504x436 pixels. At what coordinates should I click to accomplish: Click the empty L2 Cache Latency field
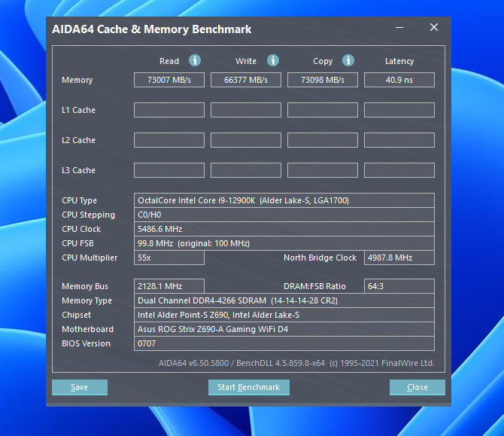pos(399,140)
